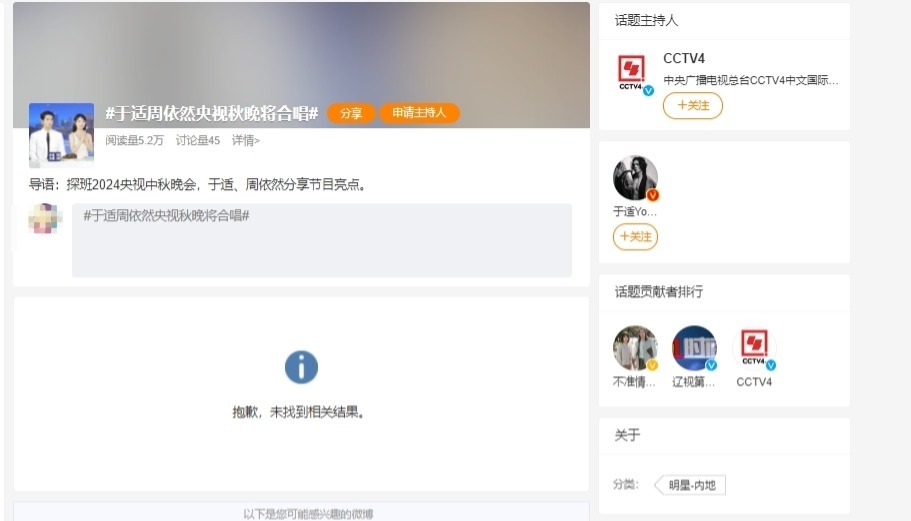Image resolution: width=911 pixels, height=521 pixels.
Task: Click the 导语 introduction text line
Action: [x=198, y=185]
